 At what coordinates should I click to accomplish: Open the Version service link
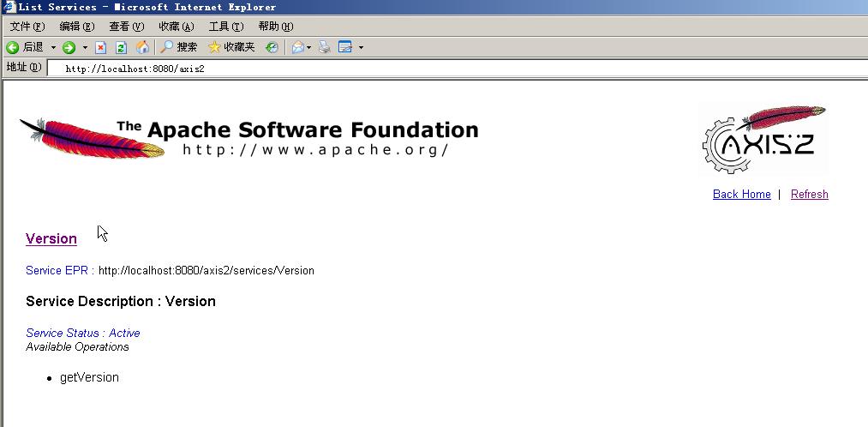[x=51, y=238]
